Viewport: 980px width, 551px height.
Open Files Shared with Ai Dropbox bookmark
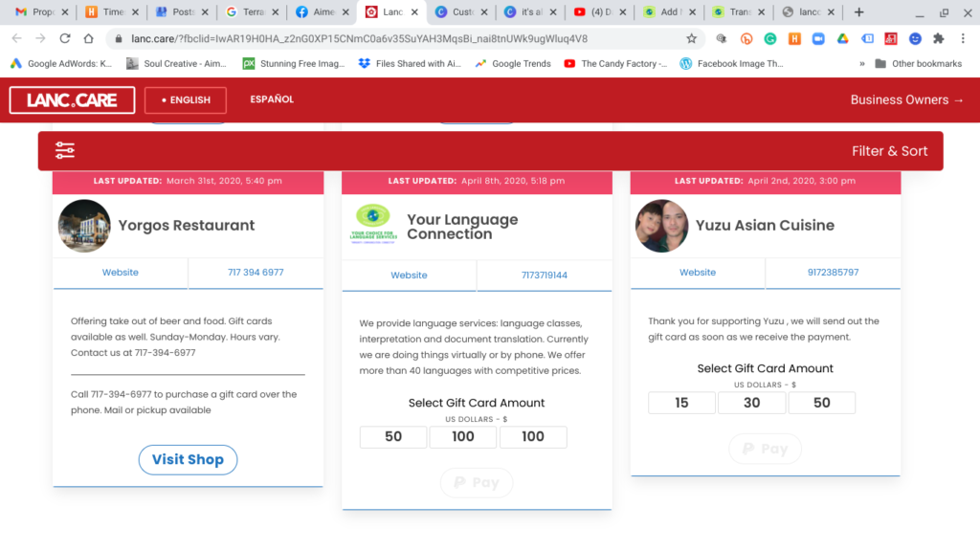tap(410, 64)
